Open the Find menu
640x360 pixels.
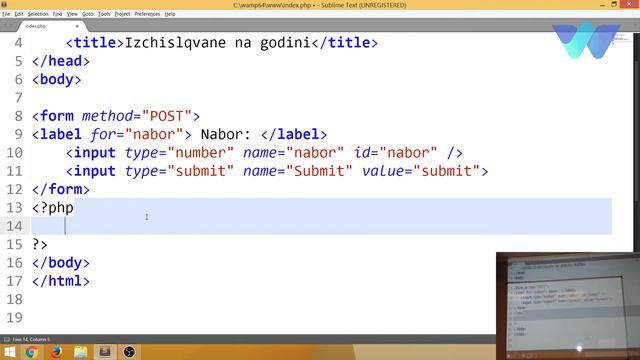pos(58,14)
